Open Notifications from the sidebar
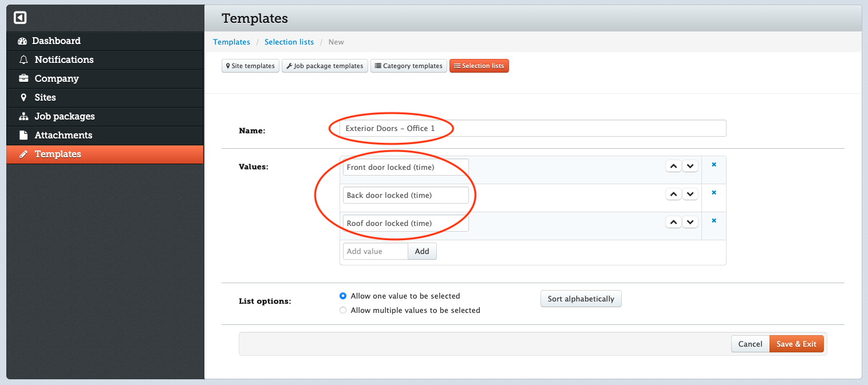Image resolution: width=868 pixels, height=385 pixels. click(x=105, y=60)
